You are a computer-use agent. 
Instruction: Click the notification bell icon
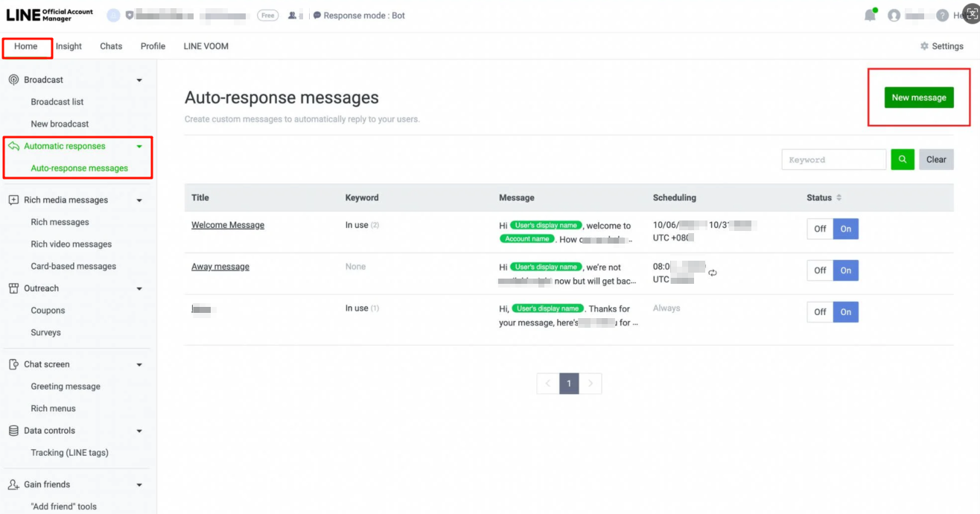click(869, 16)
